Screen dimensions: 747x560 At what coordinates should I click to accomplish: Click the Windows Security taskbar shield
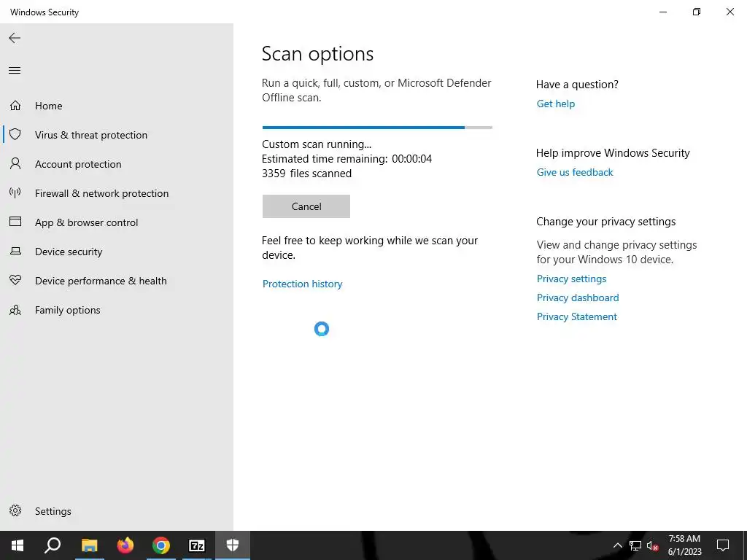(x=233, y=545)
